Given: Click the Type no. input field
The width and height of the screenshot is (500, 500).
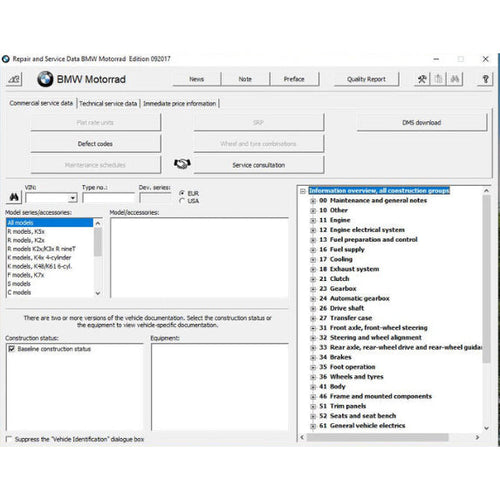Looking at the screenshot, I should point(109,198).
